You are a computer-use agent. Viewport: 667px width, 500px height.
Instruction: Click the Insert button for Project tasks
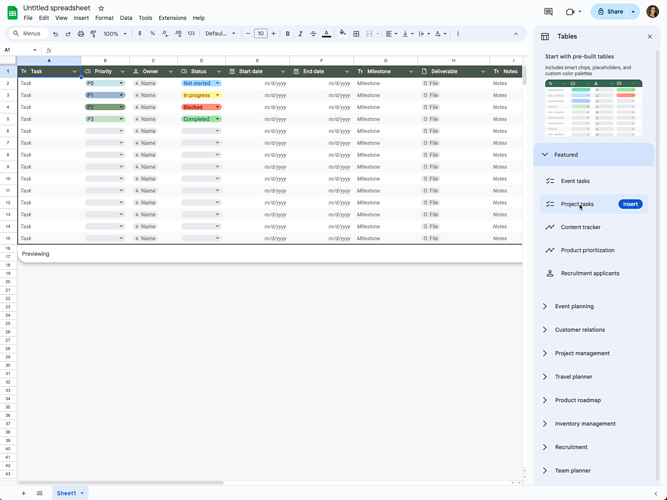pos(630,204)
